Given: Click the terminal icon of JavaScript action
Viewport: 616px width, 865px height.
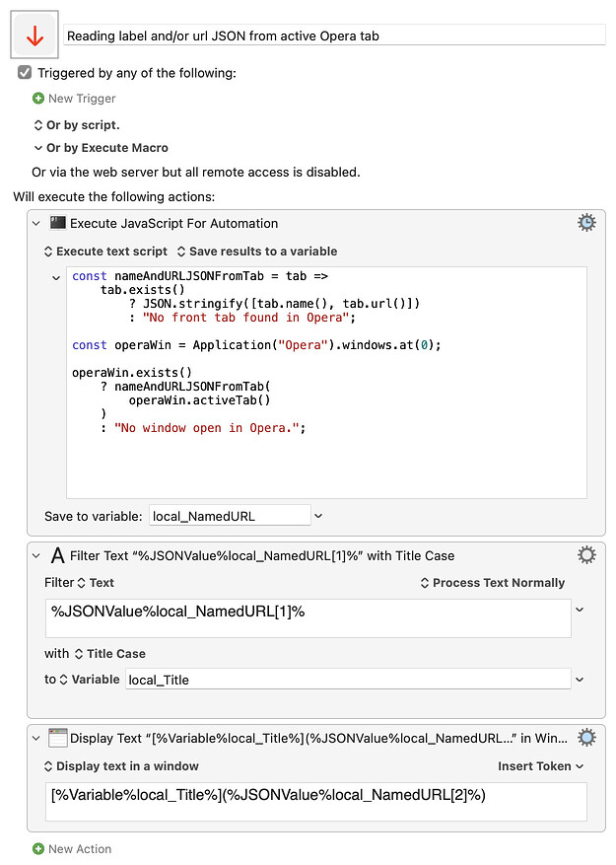Looking at the screenshot, I should [57, 223].
